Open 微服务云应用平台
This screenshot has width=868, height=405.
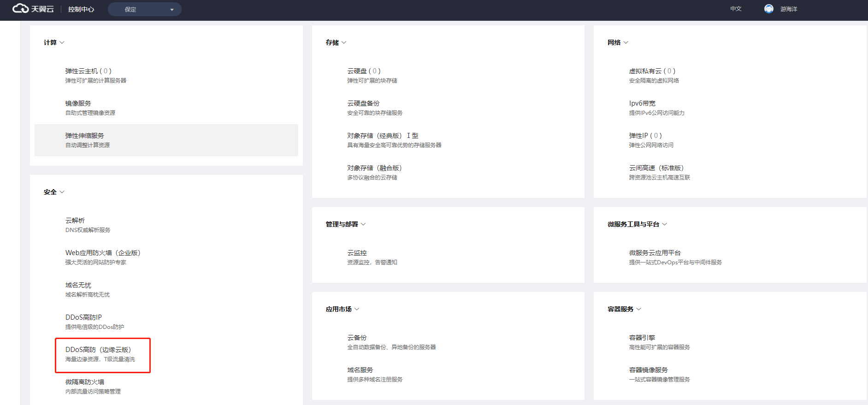click(x=655, y=253)
